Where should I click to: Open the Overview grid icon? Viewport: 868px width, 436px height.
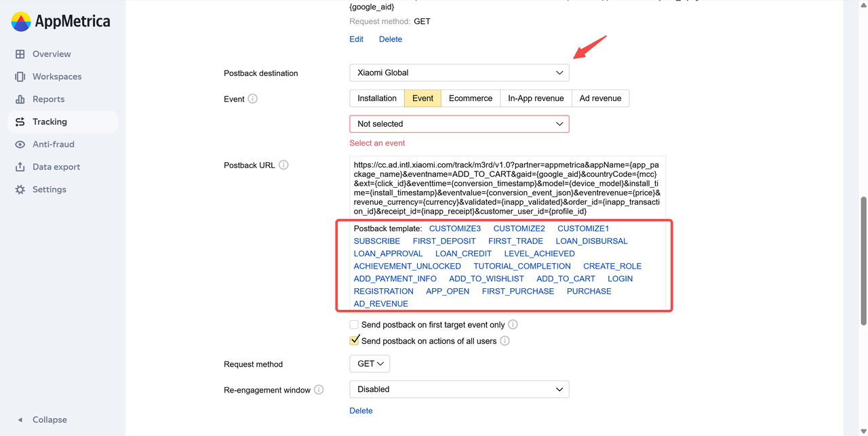click(x=20, y=54)
